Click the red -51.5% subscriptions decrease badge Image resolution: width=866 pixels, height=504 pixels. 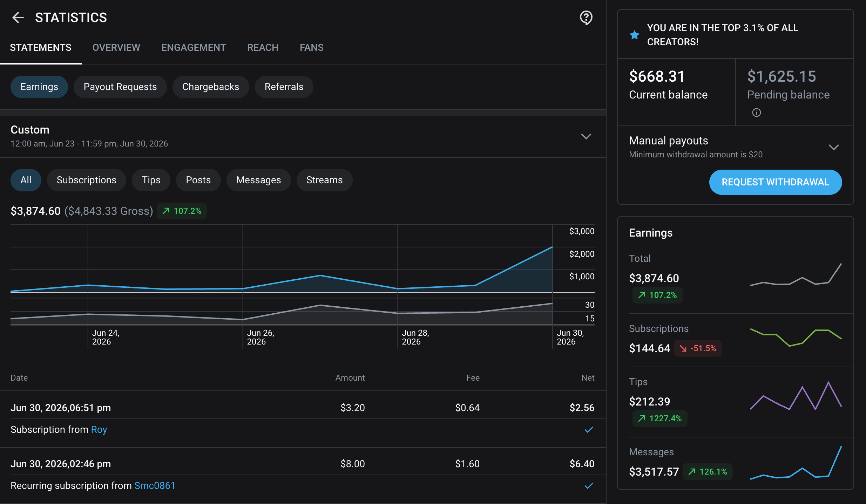[698, 348]
